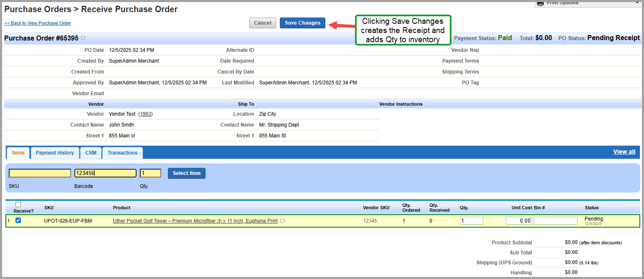
Task: Open the Print Options dropdown
Action: (x=588, y=3)
